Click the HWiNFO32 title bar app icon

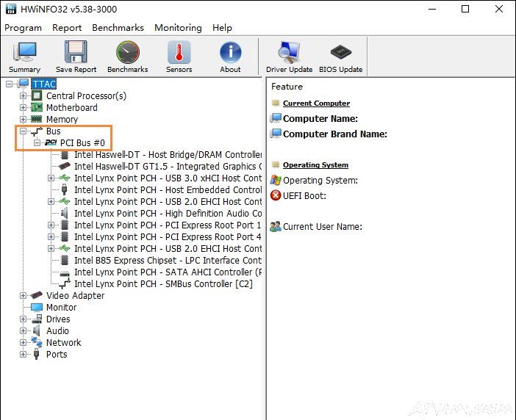(11, 9)
